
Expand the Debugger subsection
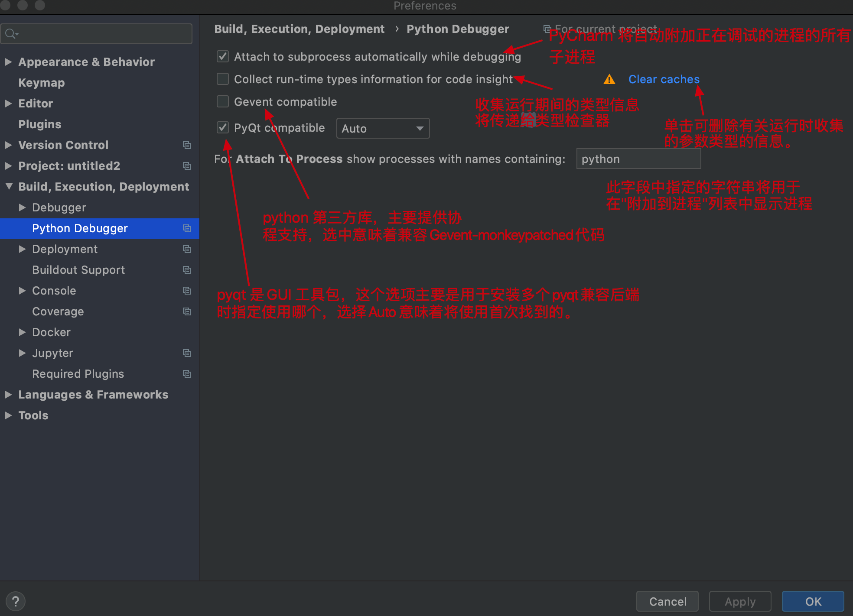tap(22, 207)
